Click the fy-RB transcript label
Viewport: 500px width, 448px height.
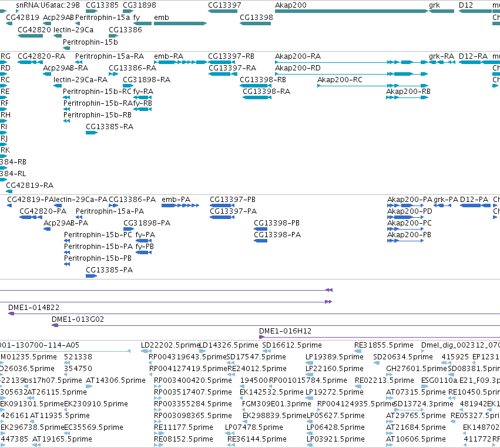coord(143,103)
